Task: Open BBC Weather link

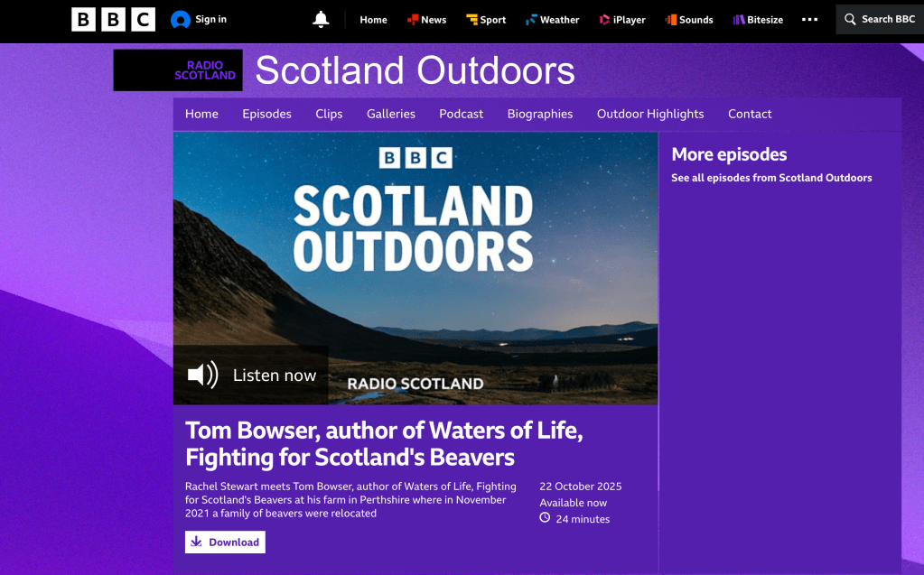Action: coord(553,20)
